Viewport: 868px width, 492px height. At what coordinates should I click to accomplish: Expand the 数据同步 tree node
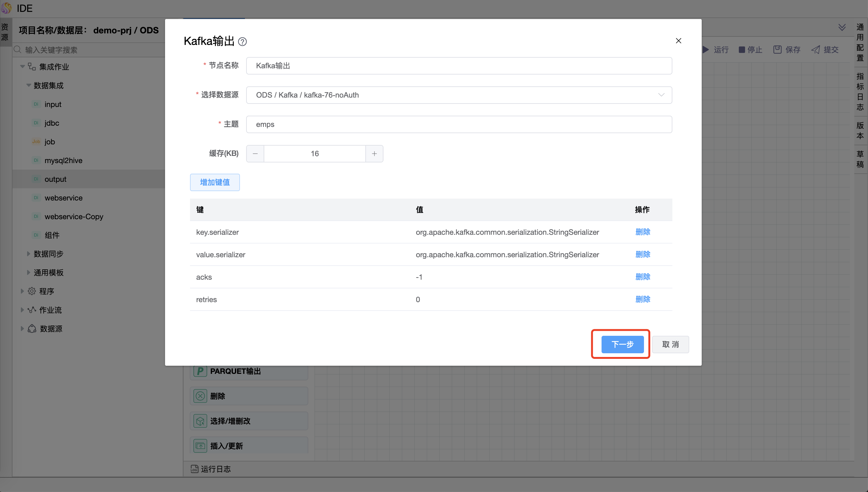(x=28, y=254)
